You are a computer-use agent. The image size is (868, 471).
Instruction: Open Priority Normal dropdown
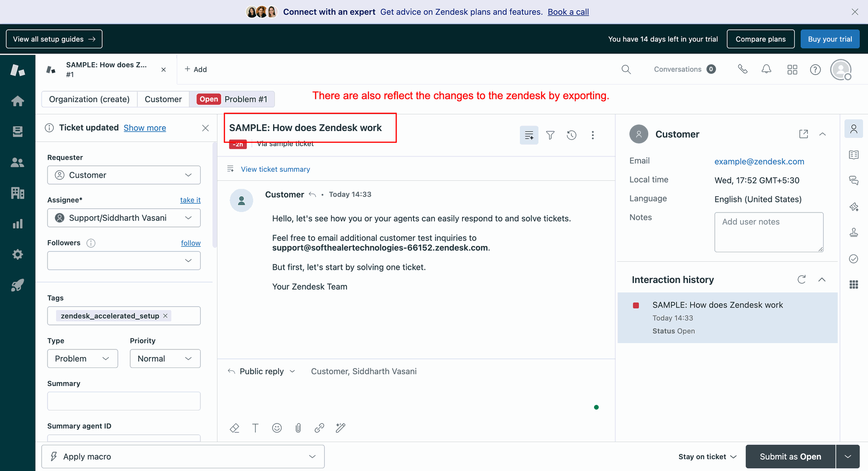pos(165,358)
